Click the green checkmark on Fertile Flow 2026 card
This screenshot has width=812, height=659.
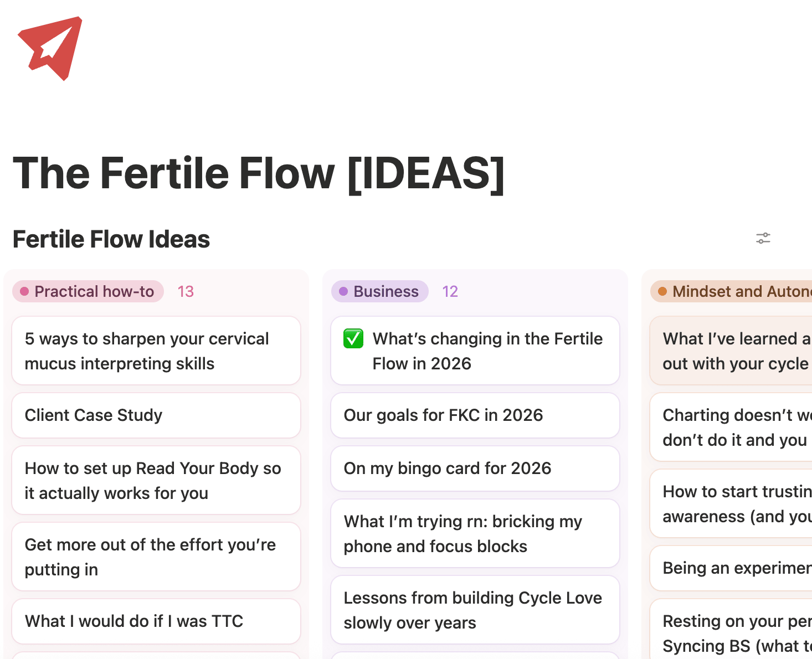click(x=353, y=338)
